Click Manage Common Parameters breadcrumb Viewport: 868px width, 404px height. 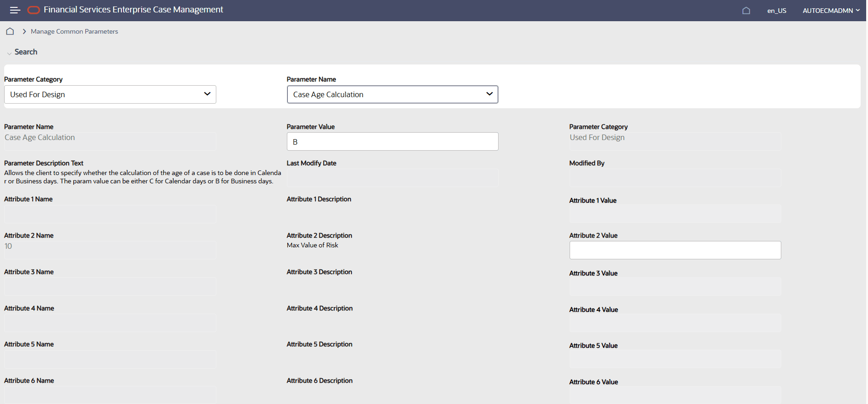[x=74, y=31]
